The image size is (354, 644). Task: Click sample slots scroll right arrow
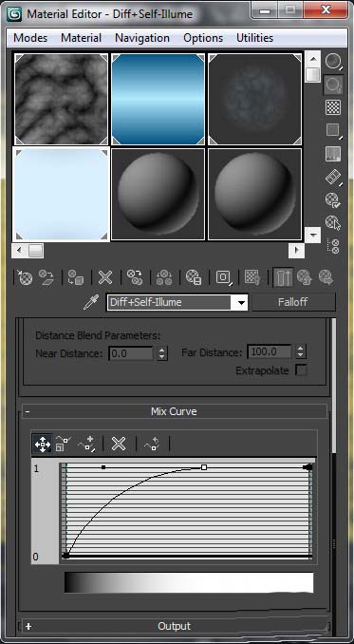[296, 250]
